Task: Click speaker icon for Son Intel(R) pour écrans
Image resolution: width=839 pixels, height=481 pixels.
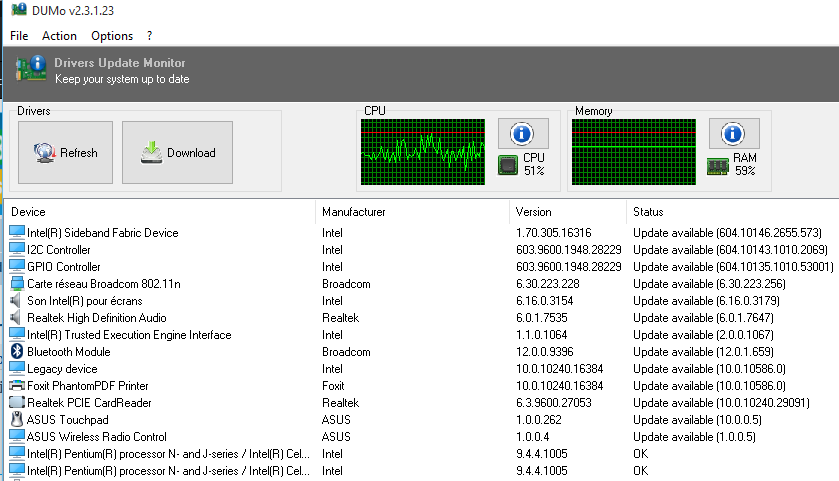Action: pyautogui.click(x=16, y=301)
